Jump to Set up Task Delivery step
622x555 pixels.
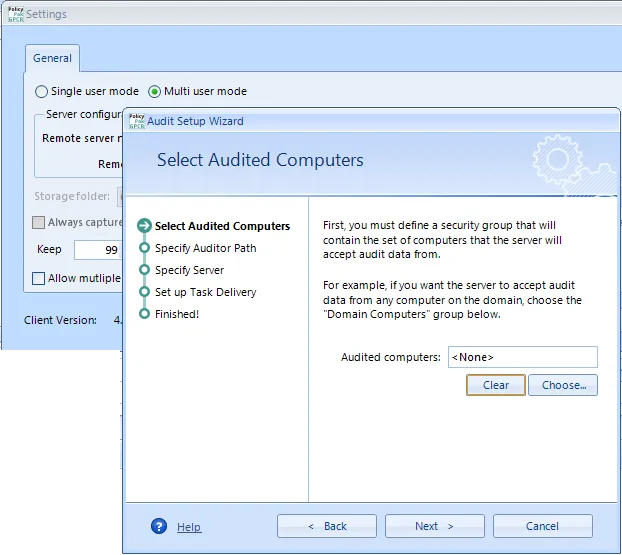coord(205,292)
